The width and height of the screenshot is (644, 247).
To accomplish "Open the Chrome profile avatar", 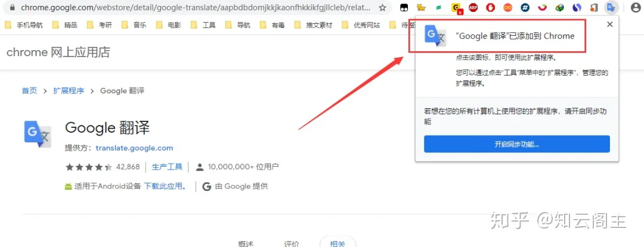I will [635, 7].
